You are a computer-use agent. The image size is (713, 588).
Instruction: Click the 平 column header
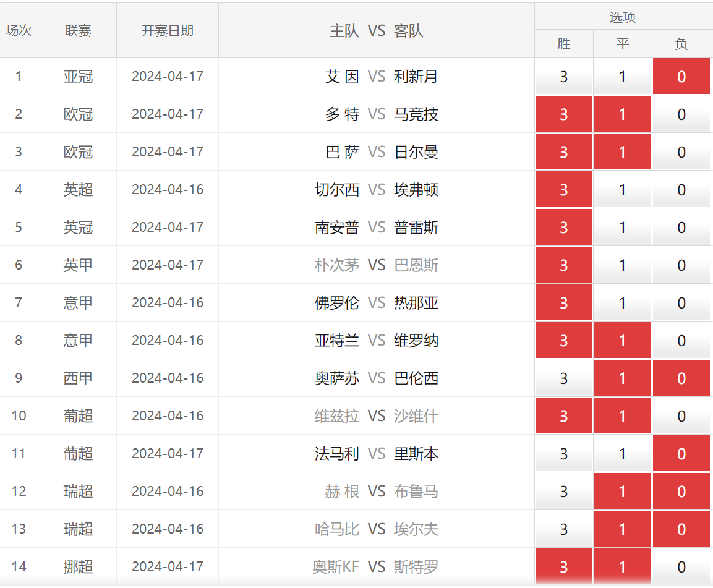point(623,44)
